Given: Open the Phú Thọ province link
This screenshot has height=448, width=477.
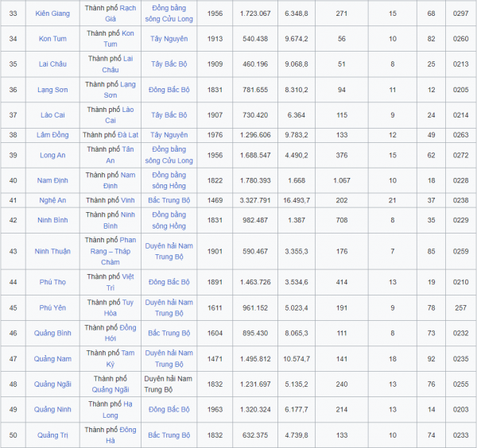Looking at the screenshot, I should pyautogui.click(x=52, y=282).
